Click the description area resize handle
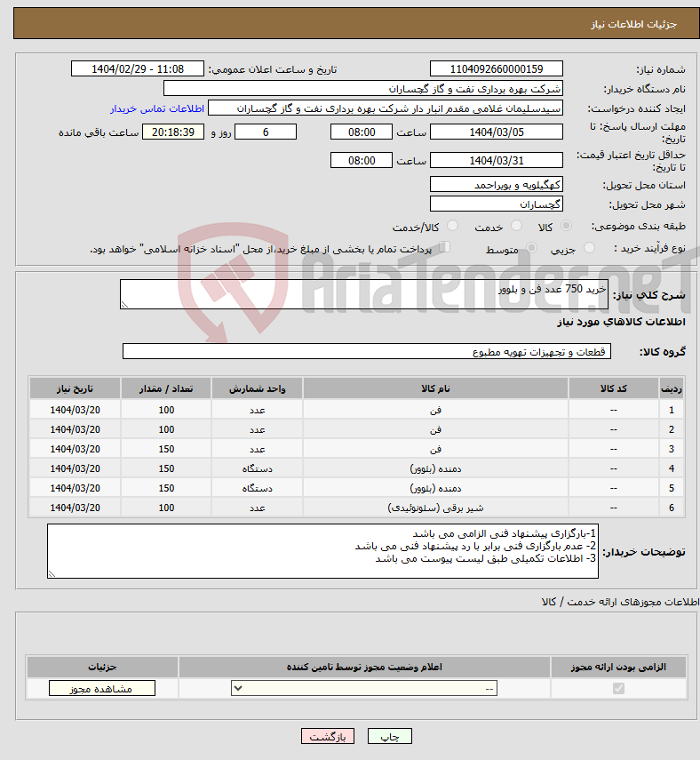Screen dimensions: 700x760 pos(124,304)
